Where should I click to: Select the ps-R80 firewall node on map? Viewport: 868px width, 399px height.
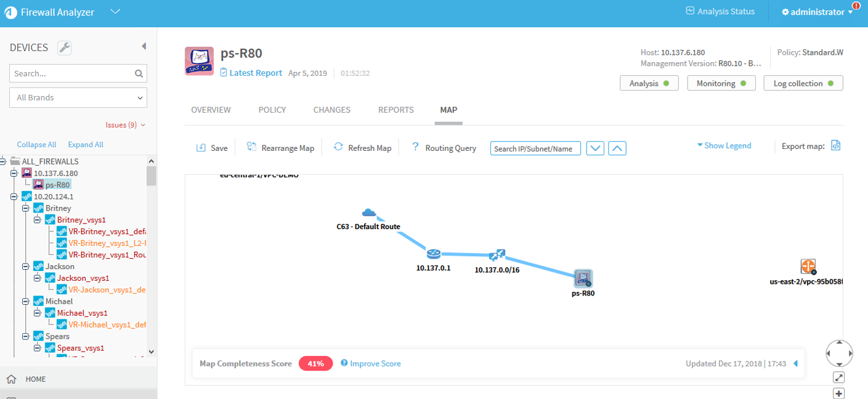(582, 278)
